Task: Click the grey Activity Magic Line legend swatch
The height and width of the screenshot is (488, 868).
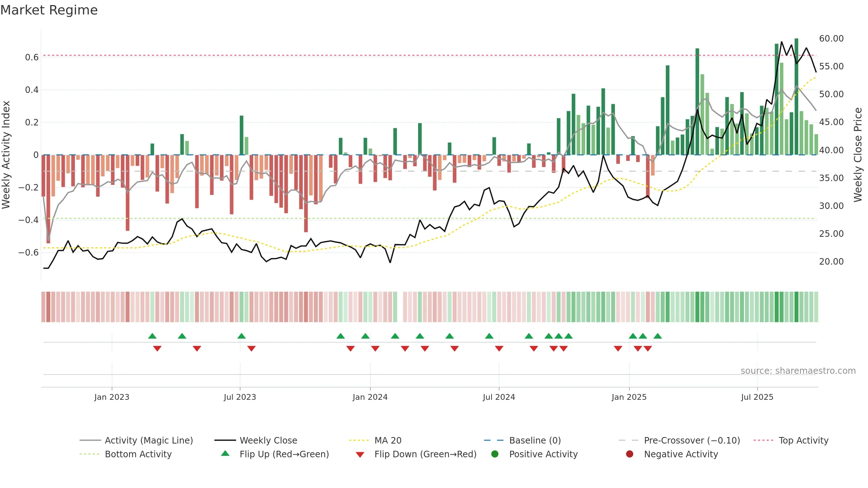Action: point(90,440)
